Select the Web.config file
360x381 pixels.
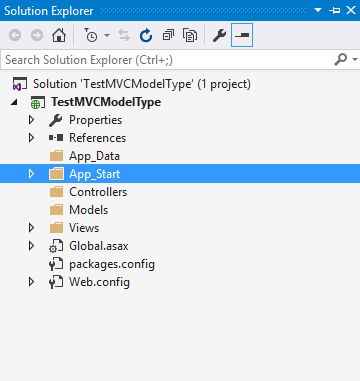tap(99, 282)
